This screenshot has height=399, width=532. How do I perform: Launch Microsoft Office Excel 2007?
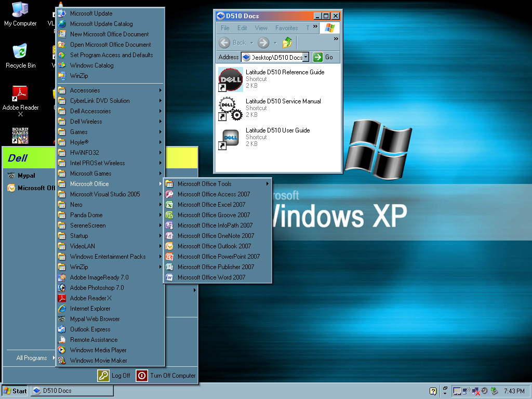click(218, 205)
